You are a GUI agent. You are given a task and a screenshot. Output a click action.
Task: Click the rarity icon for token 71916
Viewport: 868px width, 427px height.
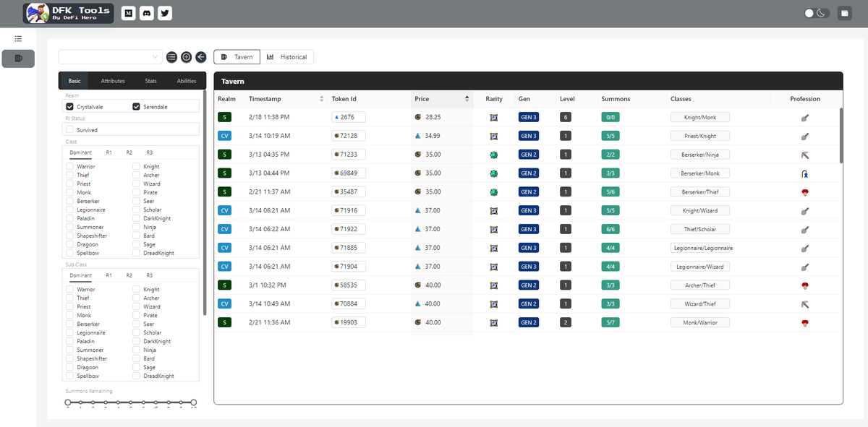tap(494, 210)
